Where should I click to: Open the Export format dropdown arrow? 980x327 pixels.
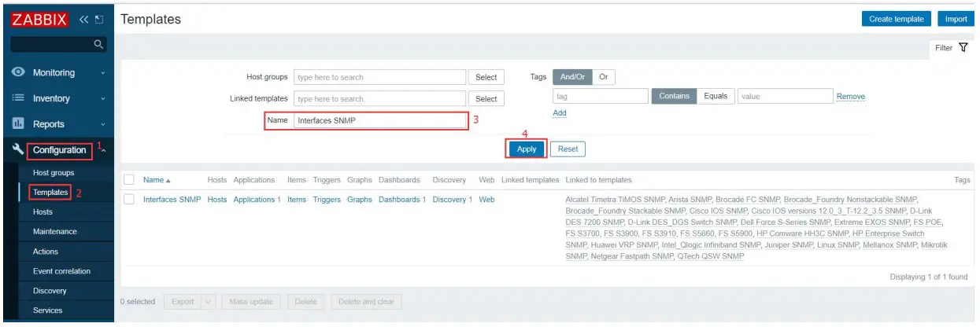[x=209, y=302]
